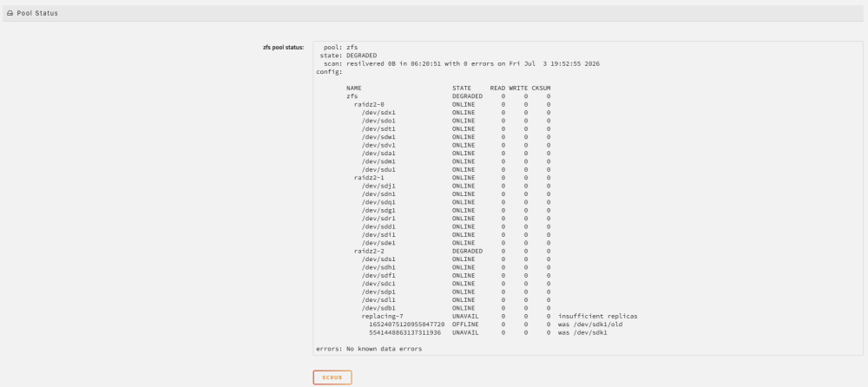Screen dimensions: 868x387
Task: Select the raidz2-0 vdev row
Action: point(452,105)
